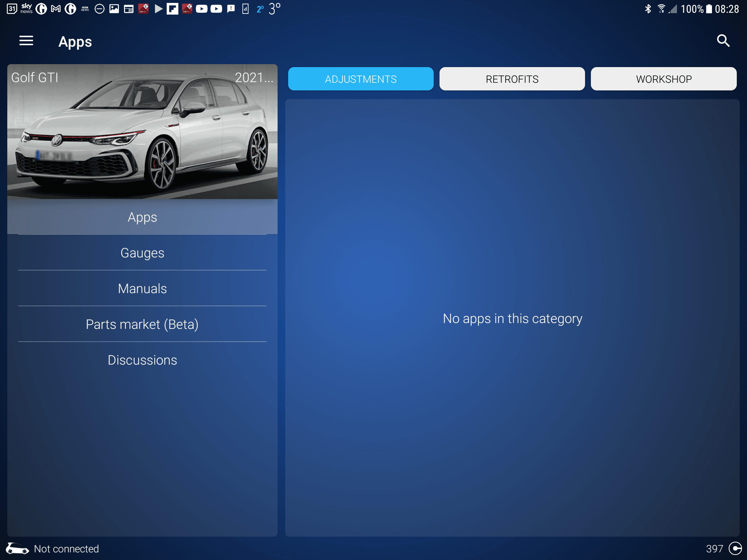The width and height of the screenshot is (747, 560).
Task: Tap calendar 31 status bar icon
Action: point(12,9)
